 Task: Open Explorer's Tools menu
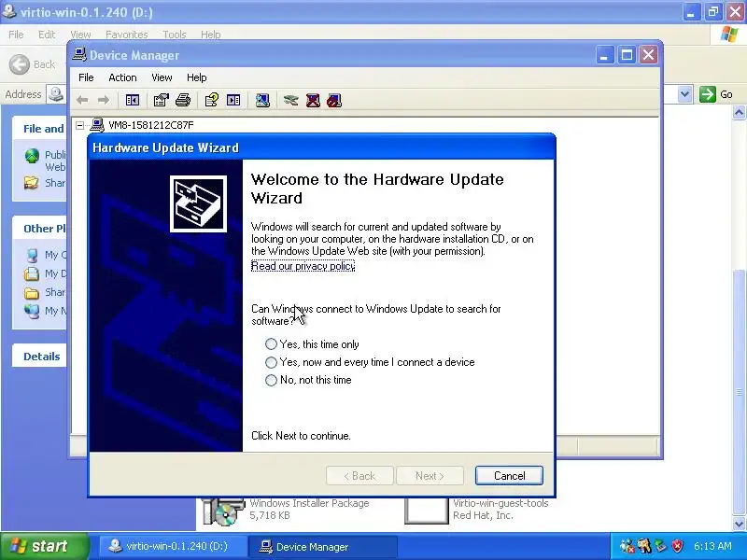click(x=175, y=35)
